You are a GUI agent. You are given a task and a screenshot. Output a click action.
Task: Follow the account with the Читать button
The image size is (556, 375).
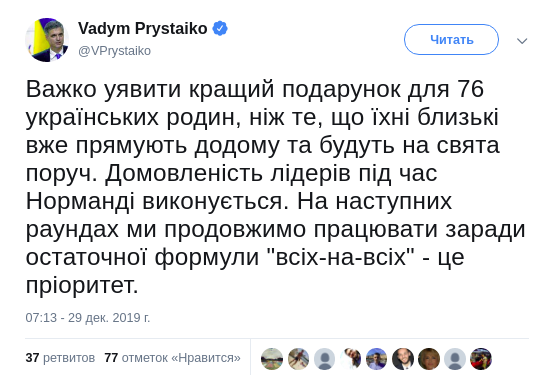coord(451,39)
